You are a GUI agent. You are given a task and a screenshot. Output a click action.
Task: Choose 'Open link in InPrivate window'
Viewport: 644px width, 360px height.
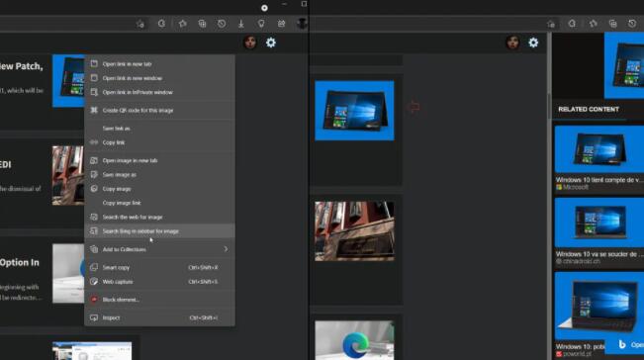160,92
